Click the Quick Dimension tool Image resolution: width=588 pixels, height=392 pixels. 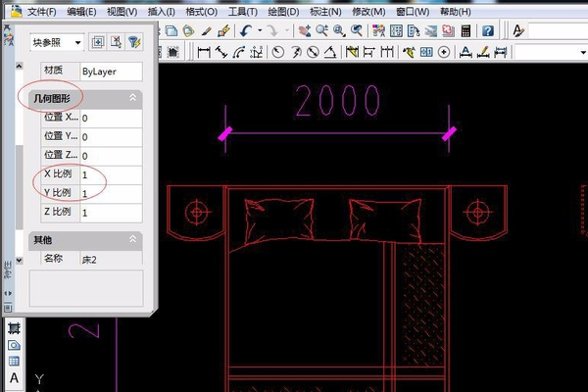tap(352, 52)
